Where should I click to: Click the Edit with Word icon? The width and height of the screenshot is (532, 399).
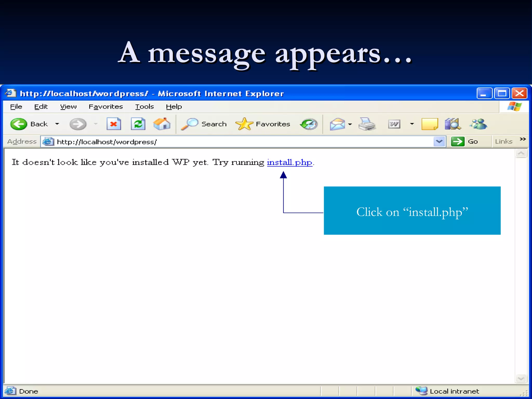pyautogui.click(x=394, y=124)
